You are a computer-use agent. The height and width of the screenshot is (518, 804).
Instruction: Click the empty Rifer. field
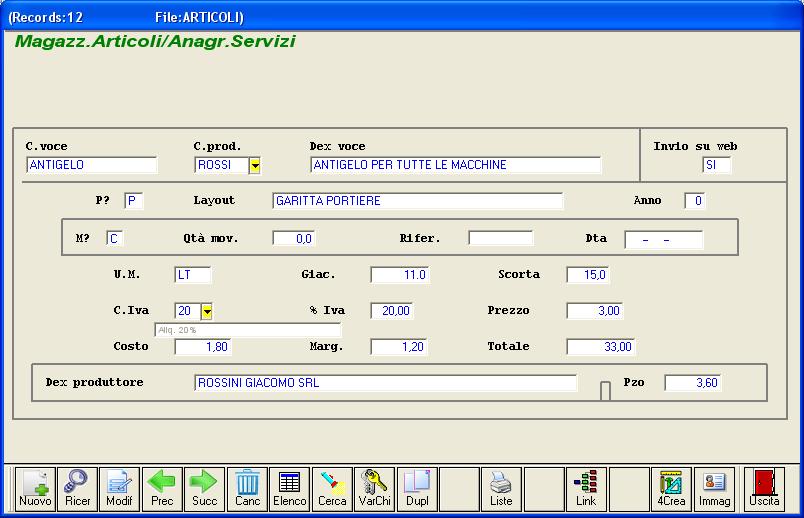tap(501, 238)
